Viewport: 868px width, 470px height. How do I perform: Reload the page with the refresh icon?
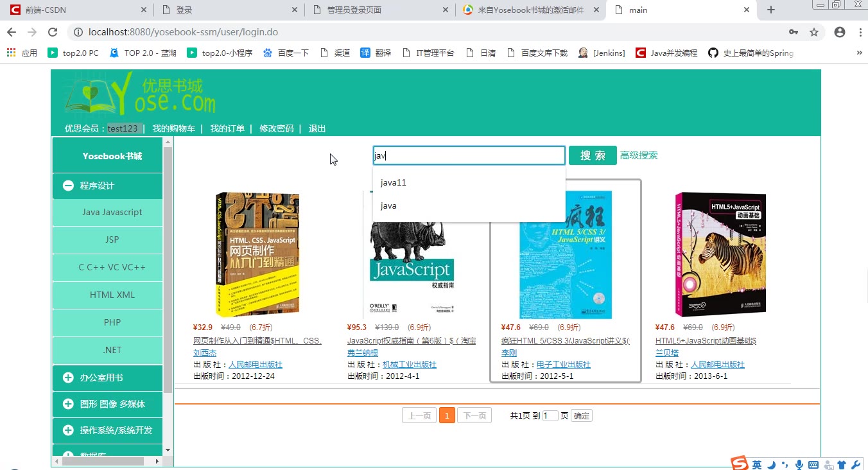[53, 32]
